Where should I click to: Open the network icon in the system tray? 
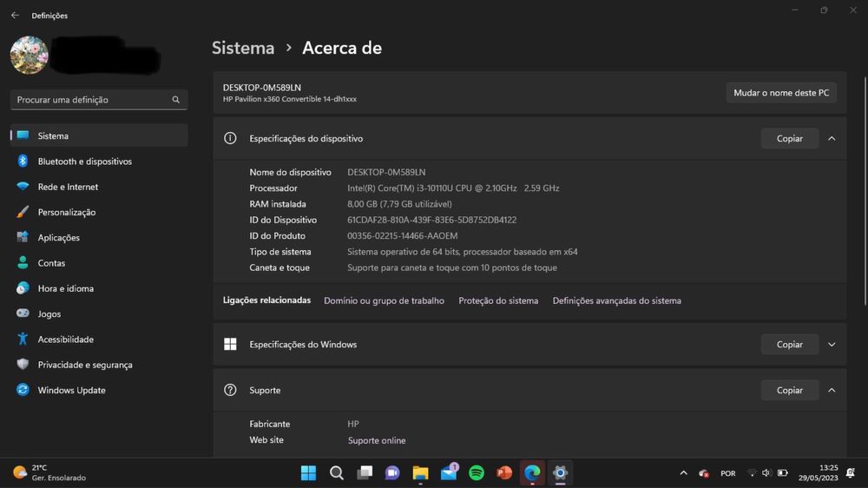[x=752, y=473]
